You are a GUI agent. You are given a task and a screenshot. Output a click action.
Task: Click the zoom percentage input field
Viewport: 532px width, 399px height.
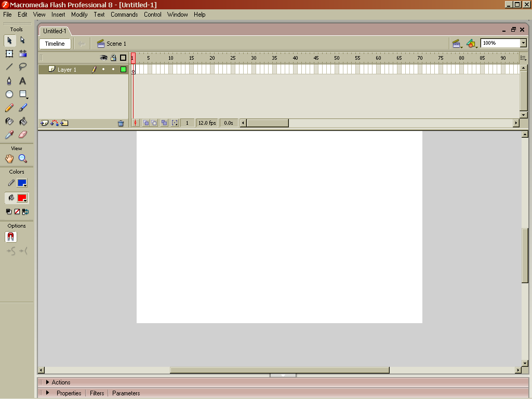501,43
